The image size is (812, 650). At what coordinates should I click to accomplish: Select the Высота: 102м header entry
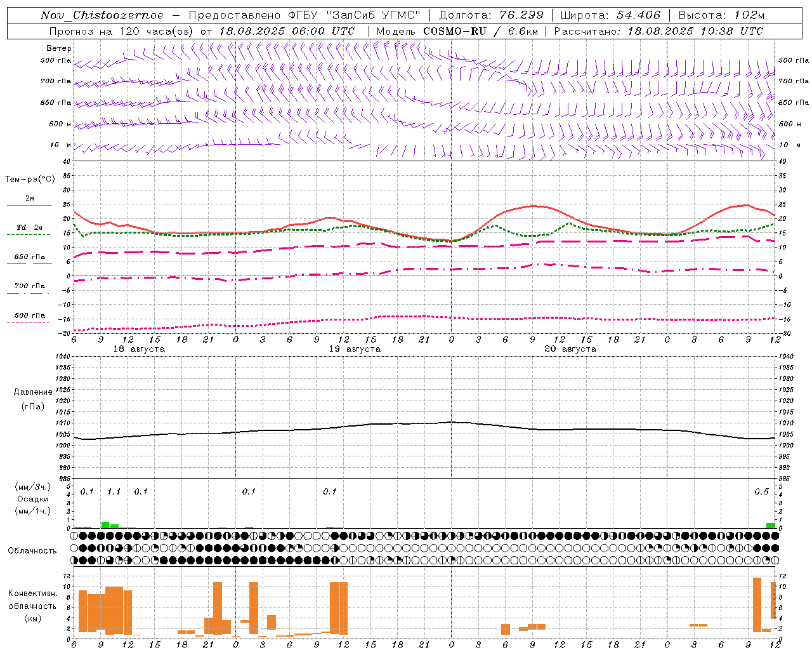[x=721, y=15]
